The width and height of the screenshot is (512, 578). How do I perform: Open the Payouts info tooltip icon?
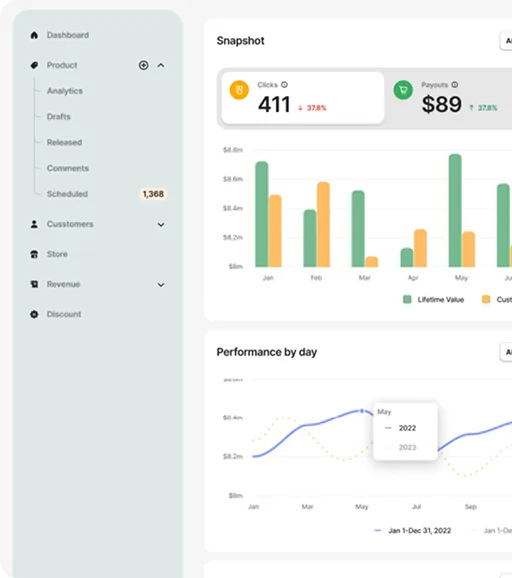click(x=455, y=85)
